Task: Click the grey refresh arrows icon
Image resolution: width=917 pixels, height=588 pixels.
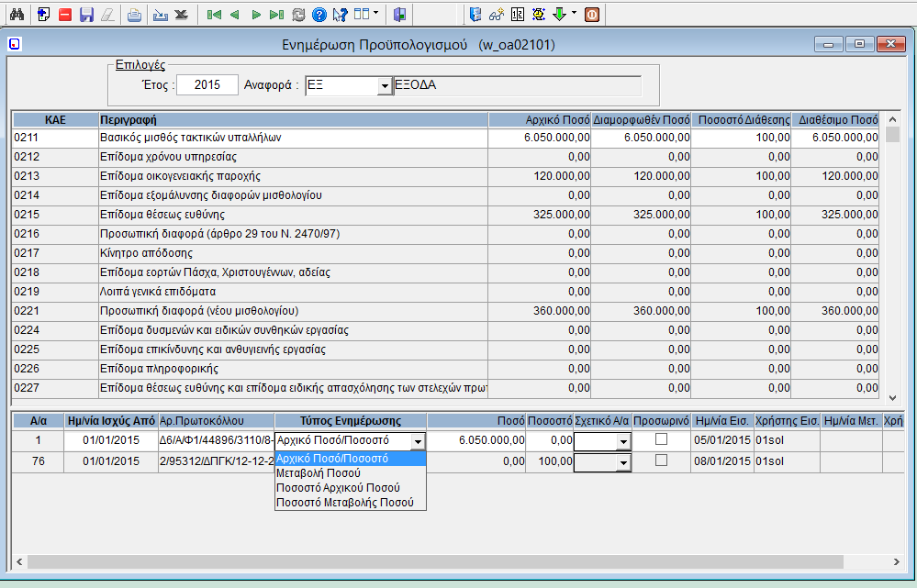Action: (x=298, y=15)
